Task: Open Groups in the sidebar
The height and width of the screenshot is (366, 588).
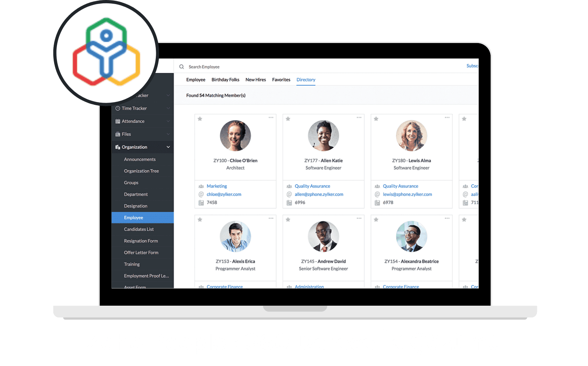Action: click(131, 183)
